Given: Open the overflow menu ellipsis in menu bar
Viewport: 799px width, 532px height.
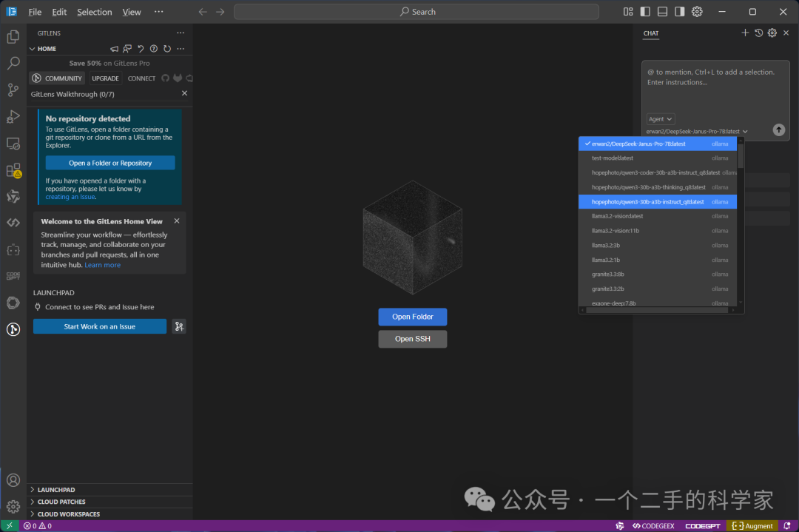Looking at the screenshot, I should pyautogui.click(x=159, y=12).
